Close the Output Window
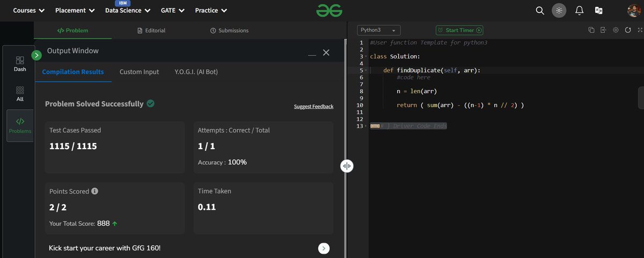Image resolution: width=644 pixels, height=258 pixels. pyautogui.click(x=326, y=53)
